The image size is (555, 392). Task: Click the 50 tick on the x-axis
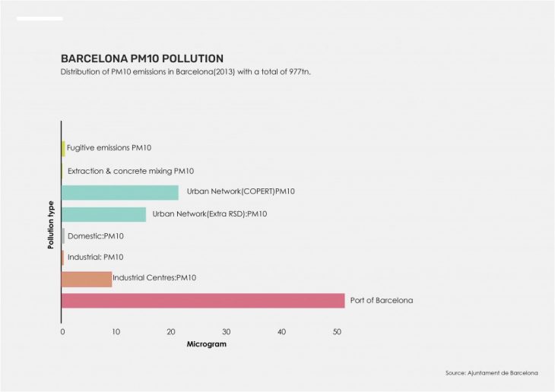pos(338,332)
